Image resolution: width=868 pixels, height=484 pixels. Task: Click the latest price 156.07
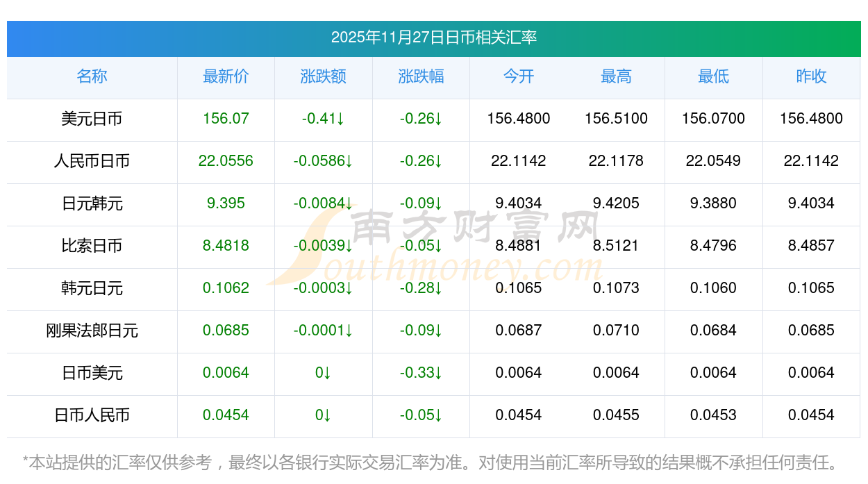226,119
